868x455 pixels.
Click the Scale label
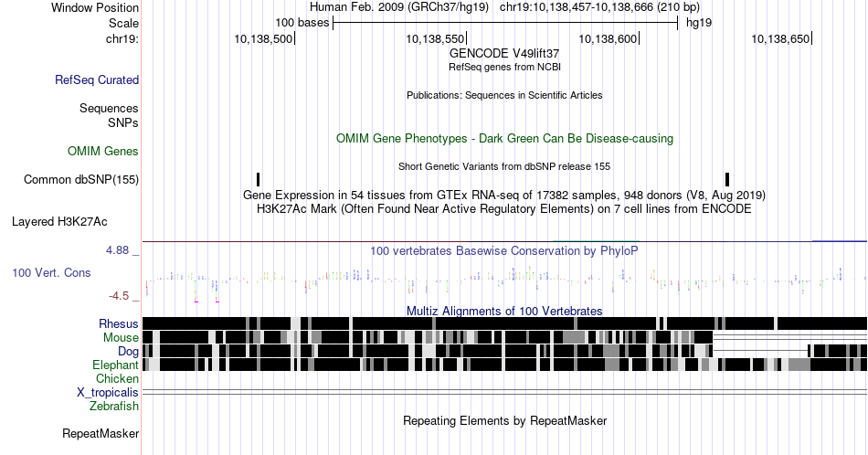[123, 23]
